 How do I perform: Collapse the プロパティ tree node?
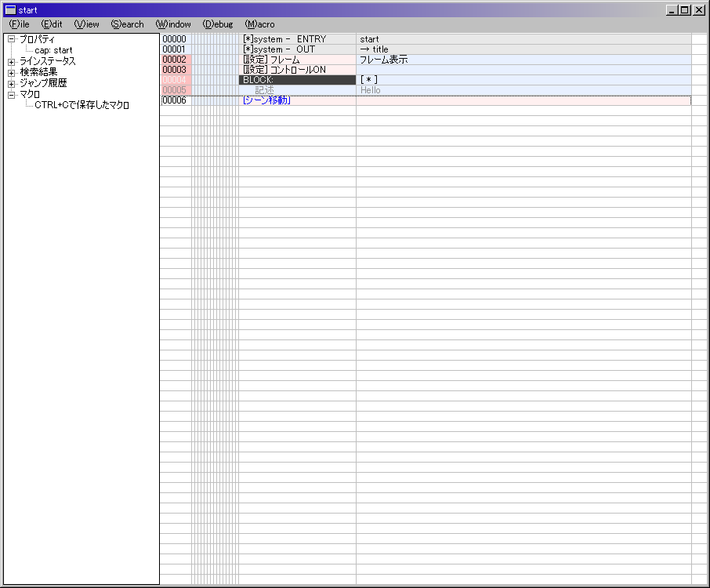11,39
